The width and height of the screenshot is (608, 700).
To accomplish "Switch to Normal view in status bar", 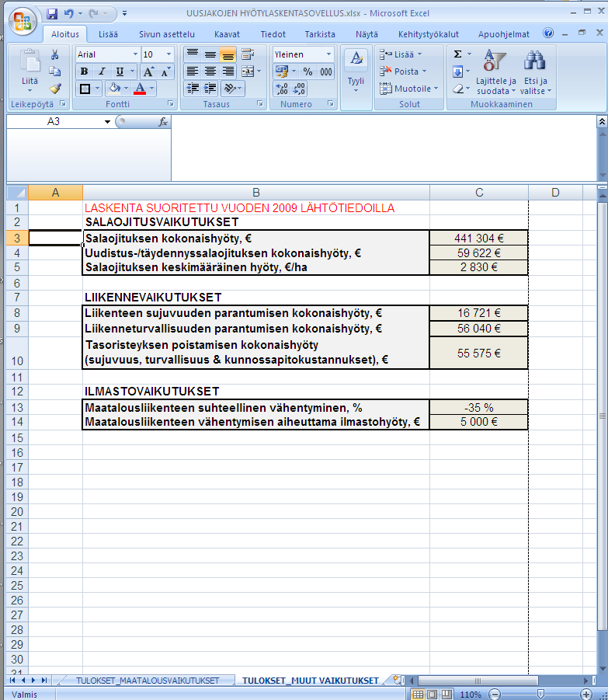I will (x=418, y=695).
